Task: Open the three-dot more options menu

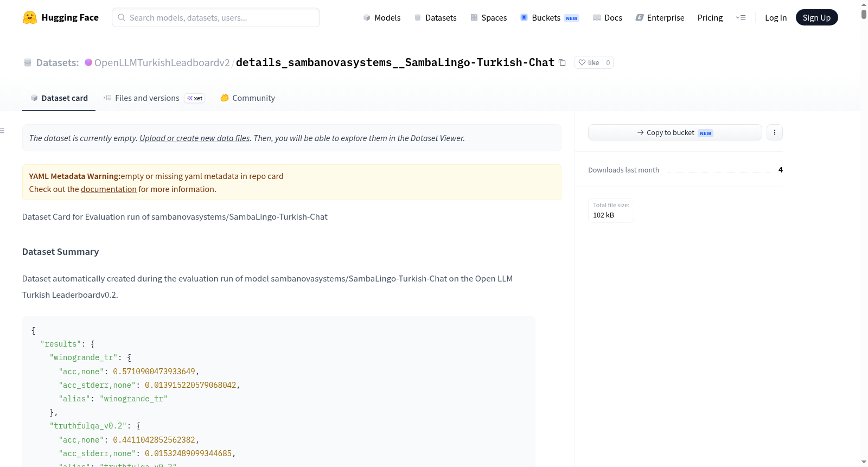Action: (x=775, y=132)
